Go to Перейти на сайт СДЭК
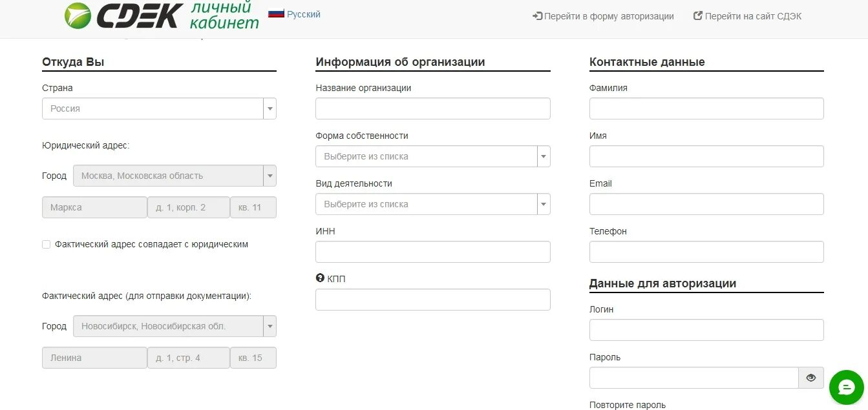This screenshot has height=410, width=868. click(753, 15)
